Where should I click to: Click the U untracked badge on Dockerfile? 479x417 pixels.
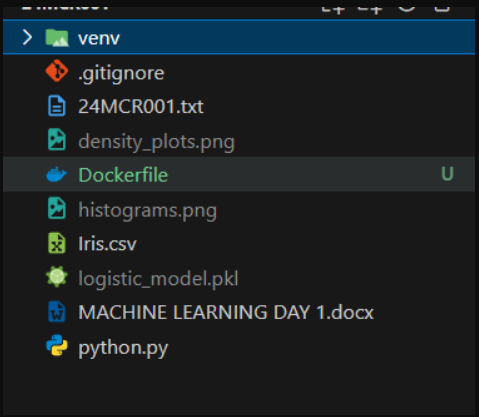click(x=447, y=174)
